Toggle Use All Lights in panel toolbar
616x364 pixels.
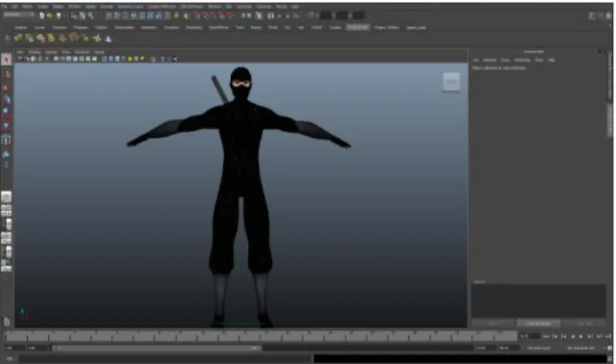coord(130,59)
